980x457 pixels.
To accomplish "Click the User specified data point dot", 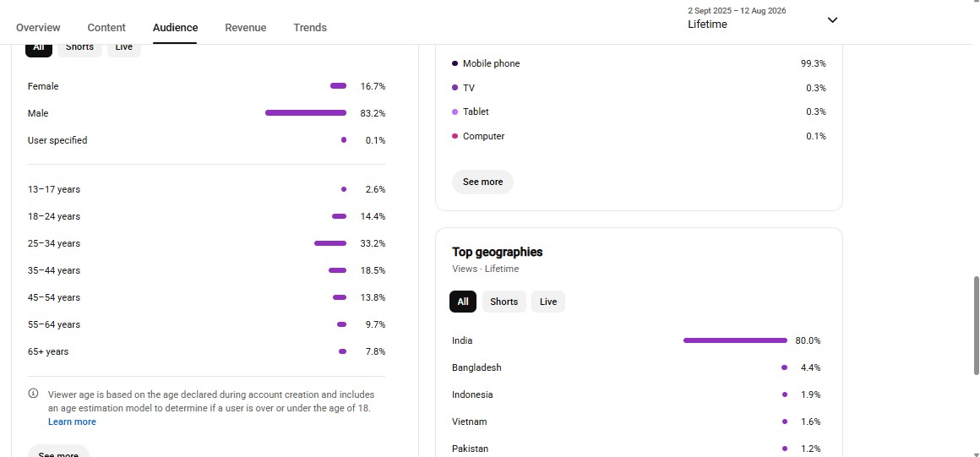I will tap(344, 140).
